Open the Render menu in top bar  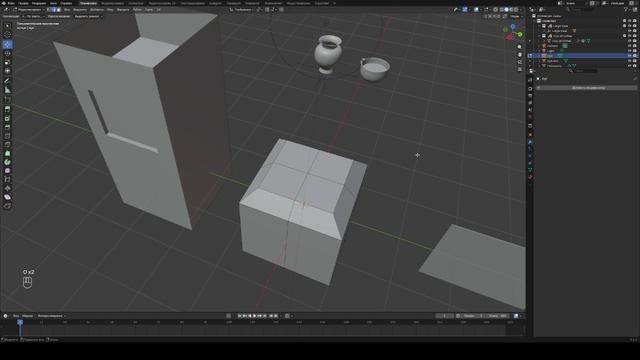coord(39,3)
